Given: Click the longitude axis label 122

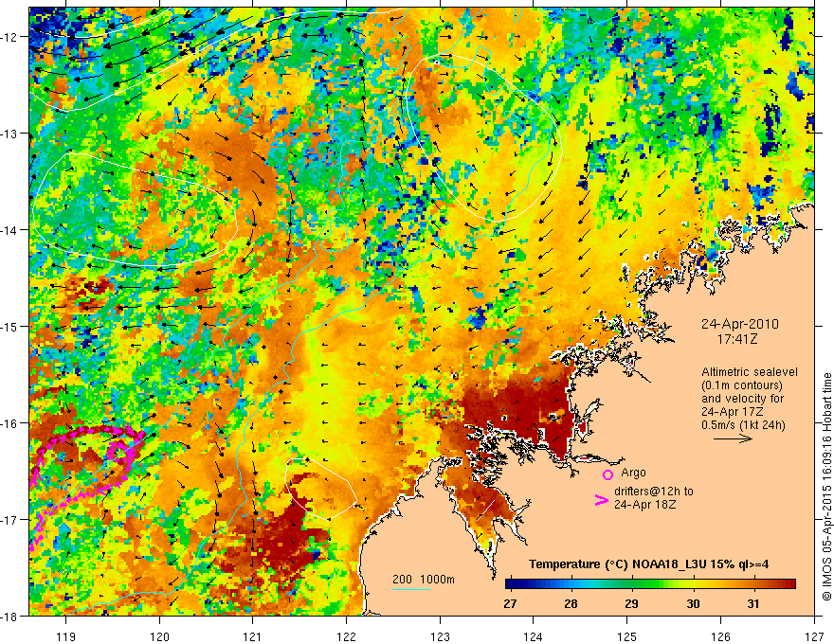Looking at the screenshot, I should [346, 636].
